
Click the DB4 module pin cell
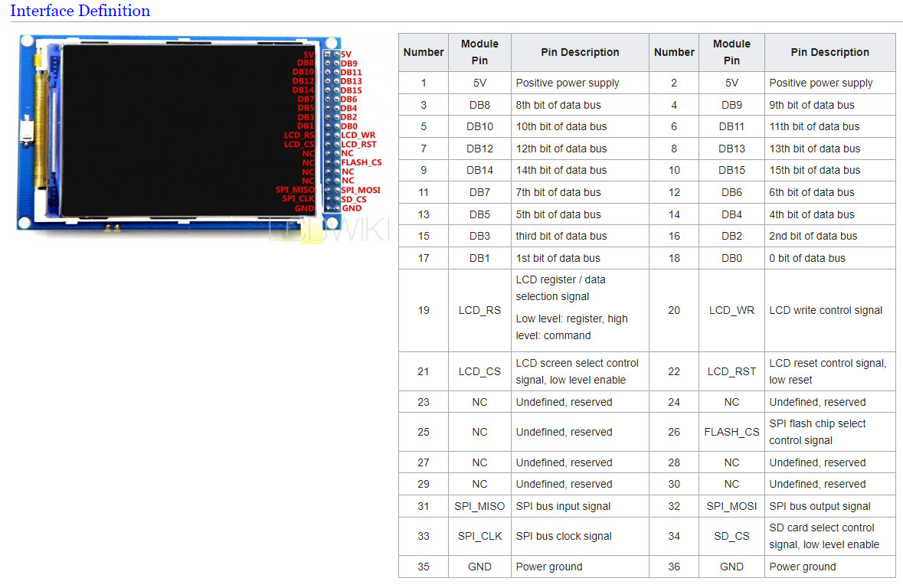coord(731,214)
